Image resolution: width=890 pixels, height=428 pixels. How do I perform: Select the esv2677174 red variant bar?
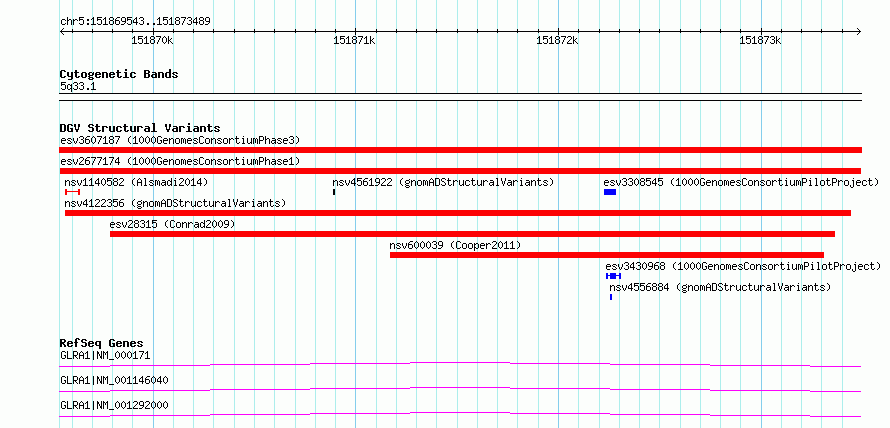coord(460,171)
